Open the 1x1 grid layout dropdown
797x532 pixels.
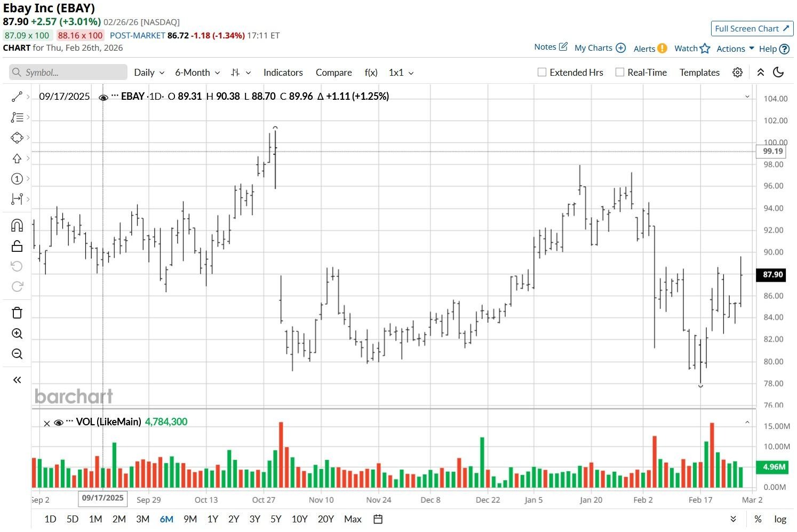(401, 73)
